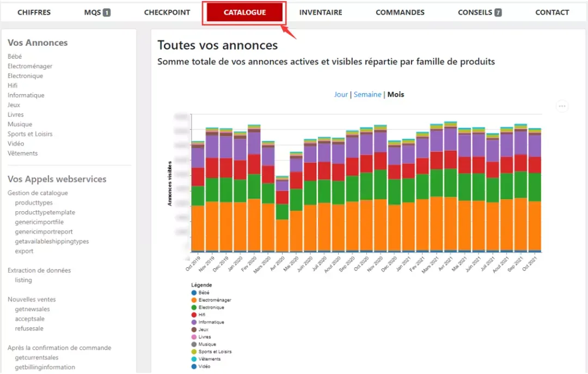Toggle the purple Informatique legend marker

[194, 322]
